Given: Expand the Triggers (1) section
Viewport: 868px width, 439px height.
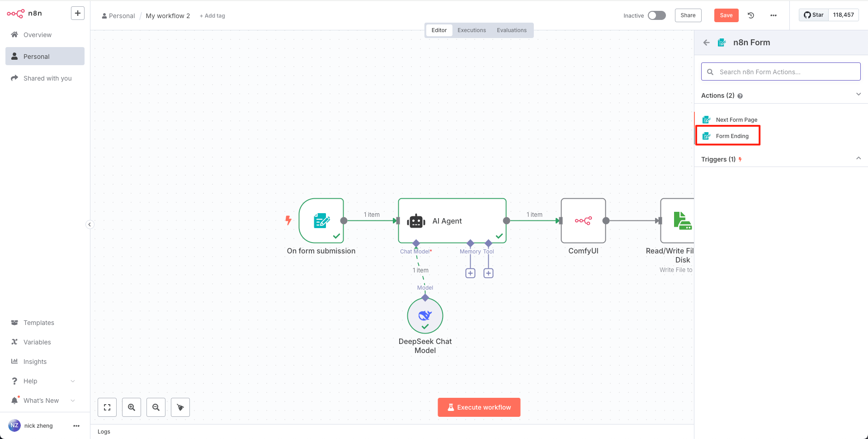Looking at the screenshot, I should [x=859, y=158].
